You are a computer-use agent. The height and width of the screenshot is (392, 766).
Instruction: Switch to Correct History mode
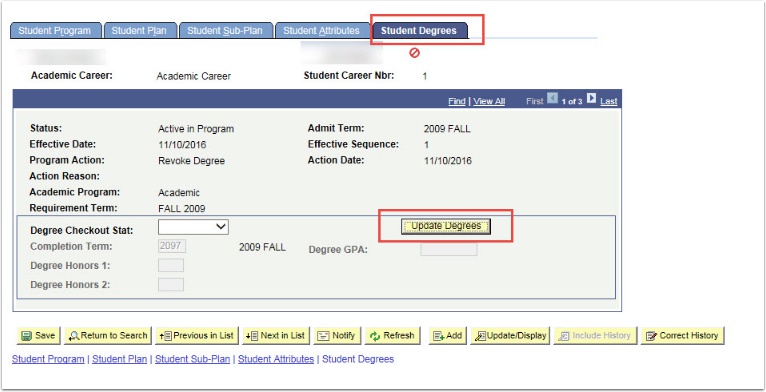[x=682, y=336]
